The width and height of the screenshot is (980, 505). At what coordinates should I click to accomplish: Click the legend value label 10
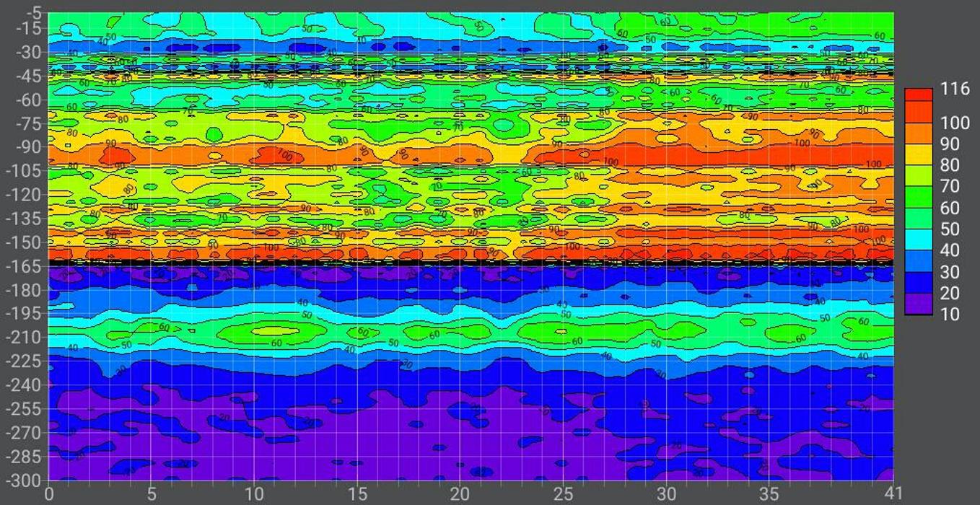pyautogui.click(x=949, y=315)
